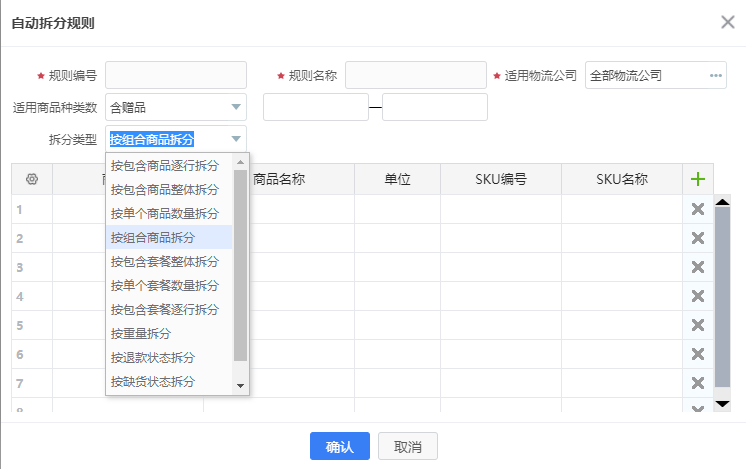Screen dimensions: 746x469
Task: Click the dropdown list scrollbar thumb
Action: [x=240, y=265]
